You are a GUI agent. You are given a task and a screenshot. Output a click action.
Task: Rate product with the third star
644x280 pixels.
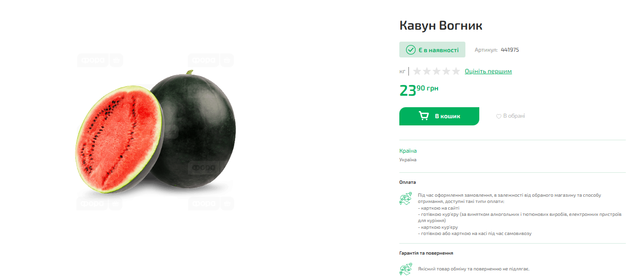tap(436, 71)
